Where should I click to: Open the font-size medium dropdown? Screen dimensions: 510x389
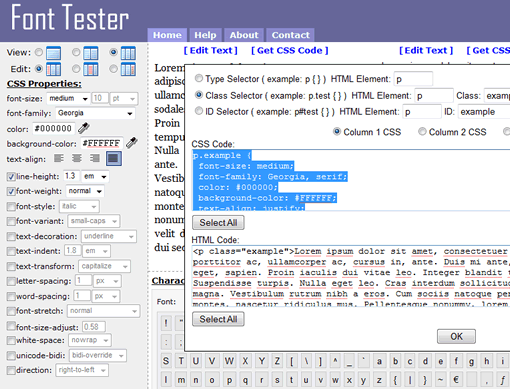(68, 98)
